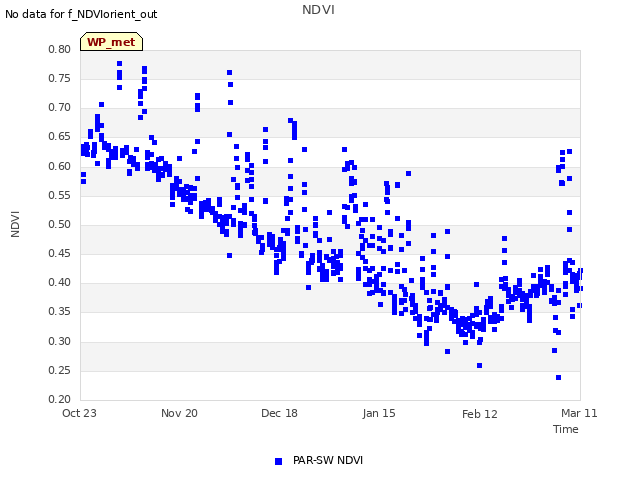Click the 0.25 y-axis tick label
Screen dimensions: 640x480
[60, 370]
